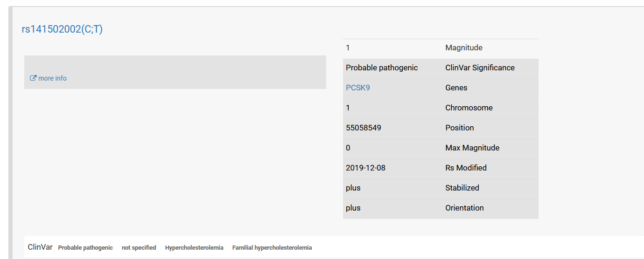The image size is (644, 259).
Task: Click the ClinVar Significance row label
Action: click(x=480, y=68)
